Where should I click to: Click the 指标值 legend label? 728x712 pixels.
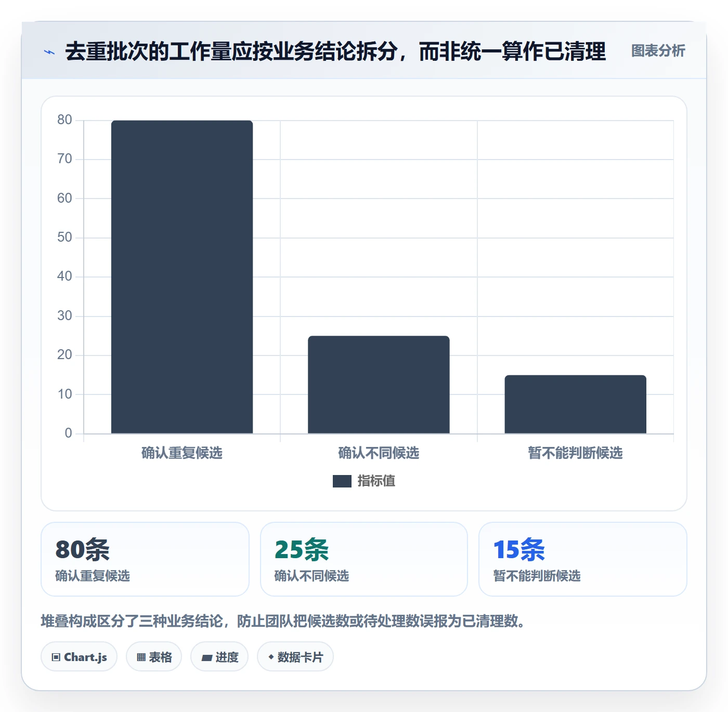[x=376, y=481]
